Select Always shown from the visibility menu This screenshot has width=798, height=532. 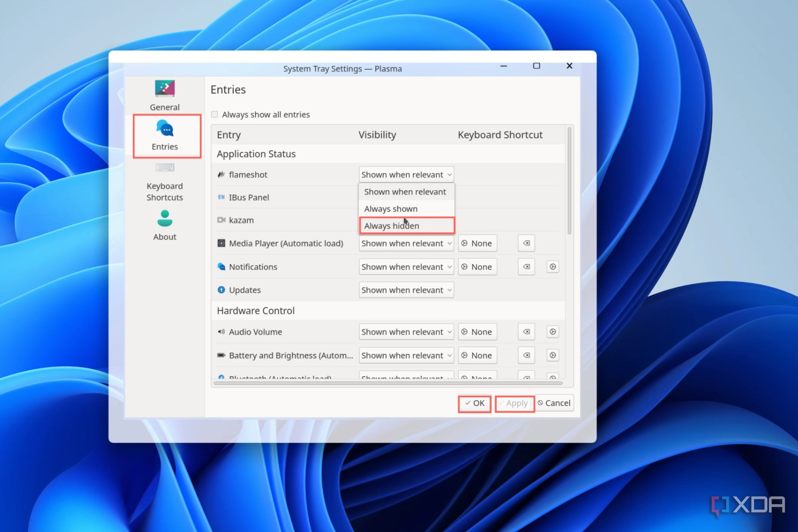click(x=391, y=209)
